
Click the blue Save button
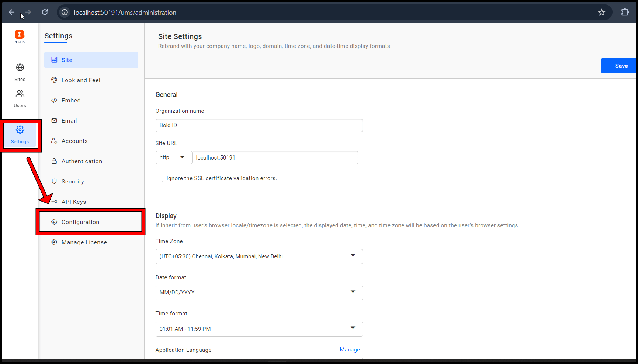[x=618, y=66]
